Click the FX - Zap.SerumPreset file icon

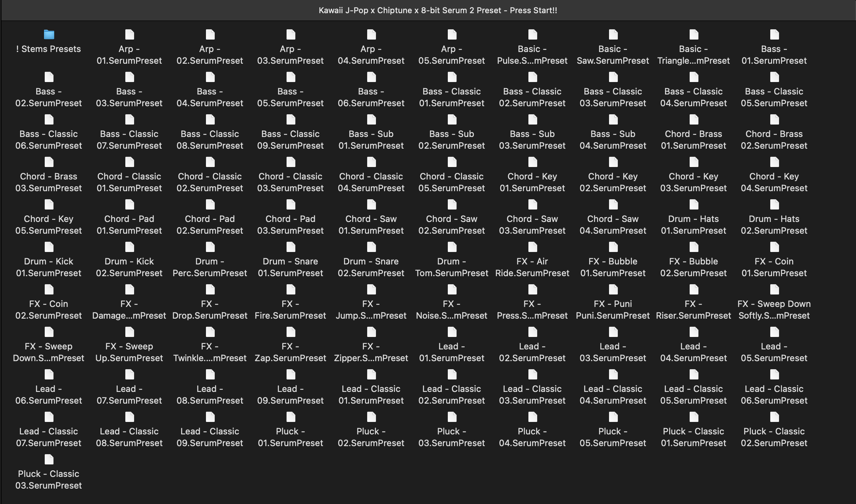tap(291, 332)
